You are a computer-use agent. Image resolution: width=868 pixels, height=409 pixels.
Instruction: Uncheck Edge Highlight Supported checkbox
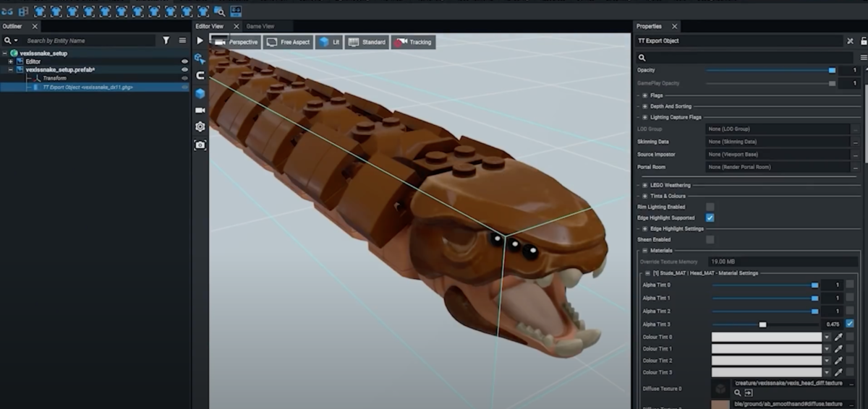point(710,218)
